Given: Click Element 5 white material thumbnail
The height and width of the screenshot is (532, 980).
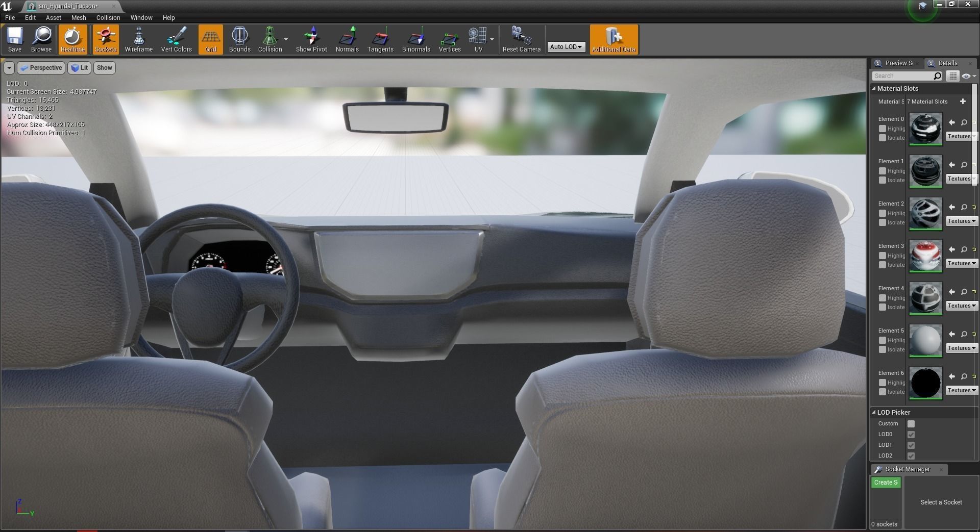Looking at the screenshot, I should point(925,340).
